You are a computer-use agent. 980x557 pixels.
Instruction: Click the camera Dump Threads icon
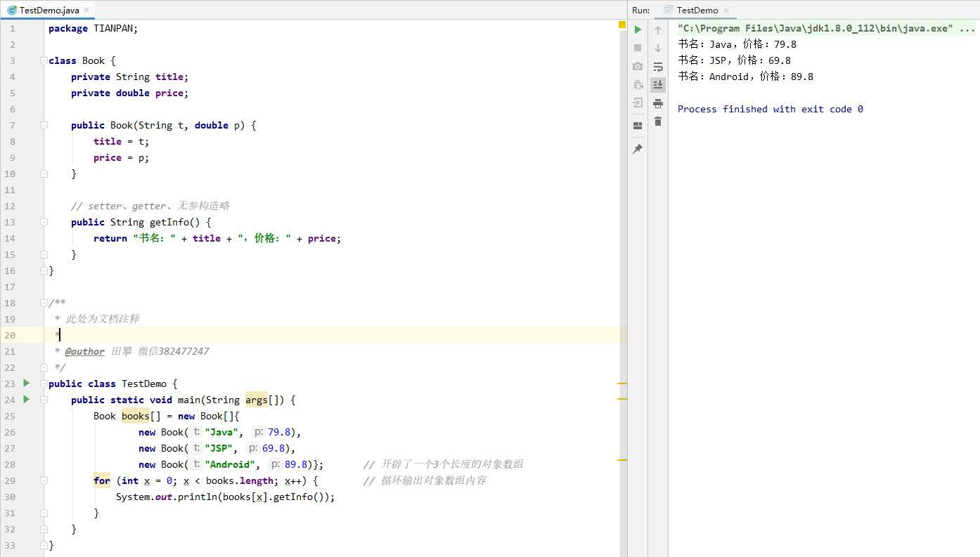638,66
